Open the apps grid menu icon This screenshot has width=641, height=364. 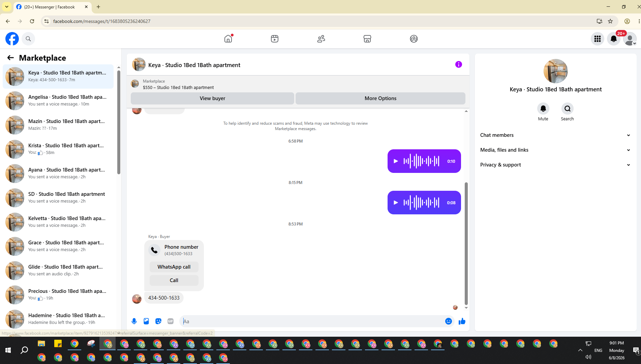(598, 39)
